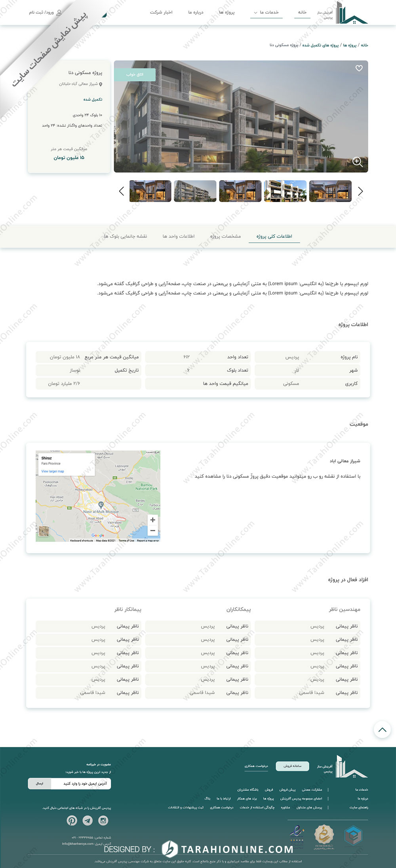Click the تکمیل شده status text

pos(93,99)
